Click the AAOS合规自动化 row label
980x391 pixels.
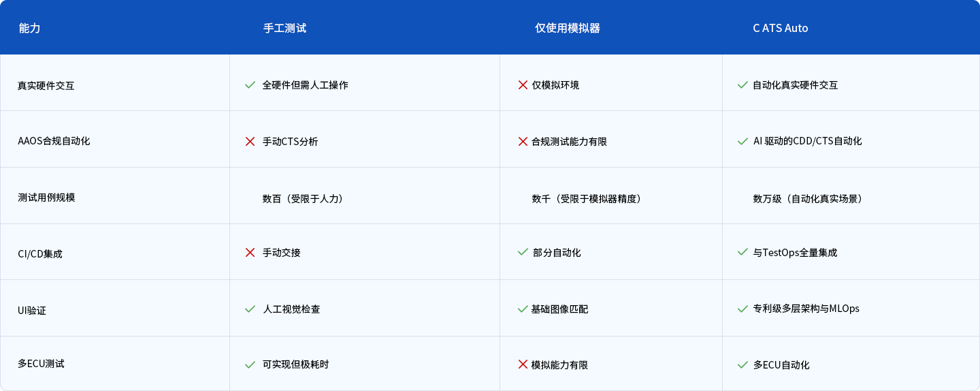click(x=54, y=141)
